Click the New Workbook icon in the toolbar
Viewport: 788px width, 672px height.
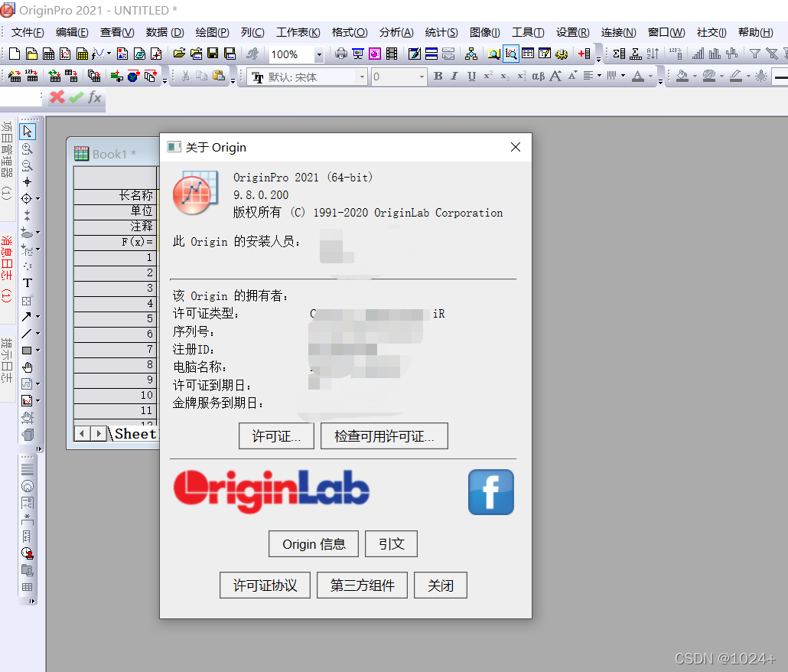[x=48, y=54]
